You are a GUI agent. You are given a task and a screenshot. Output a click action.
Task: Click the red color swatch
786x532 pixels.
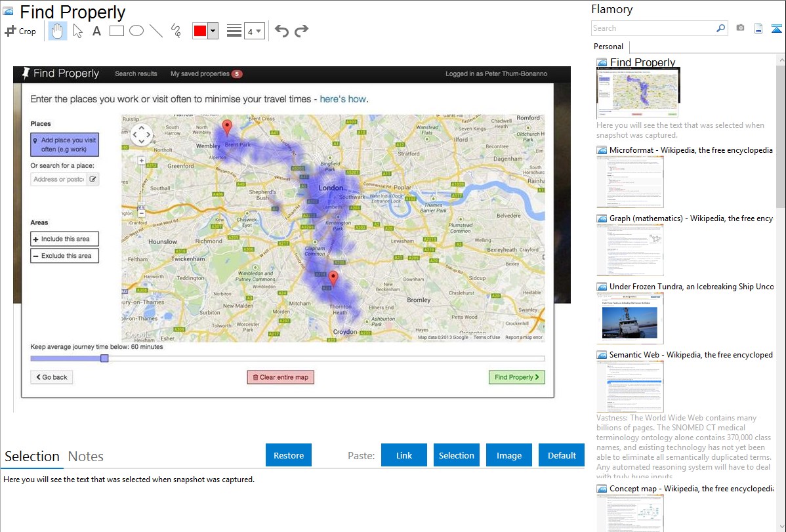(199, 31)
